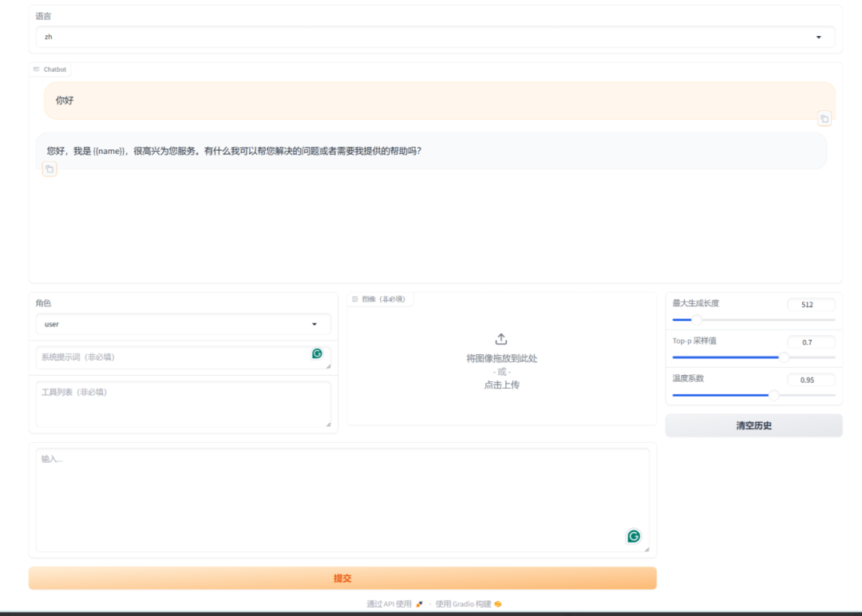Viewport: 862px width, 616px height.
Task: Select the Chatbot tab label
Action: pyautogui.click(x=53, y=69)
